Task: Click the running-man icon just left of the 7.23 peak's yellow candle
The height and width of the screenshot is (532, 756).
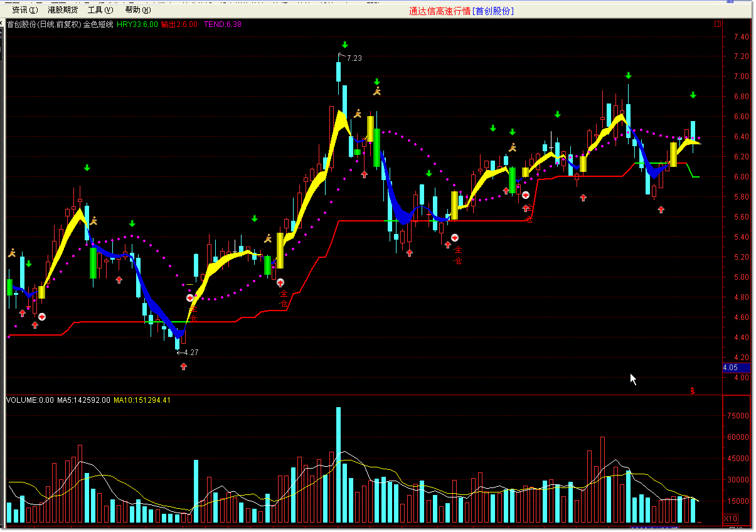Action: pyautogui.click(x=358, y=114)
